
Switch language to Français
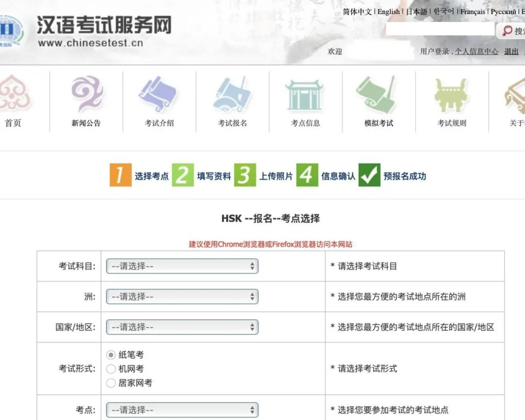pos(472,12)
